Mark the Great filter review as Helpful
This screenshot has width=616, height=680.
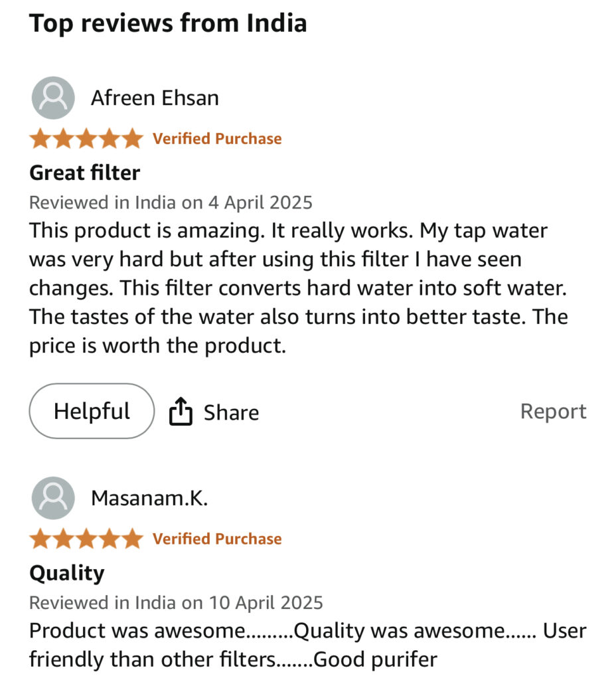[x=92, y=411]
